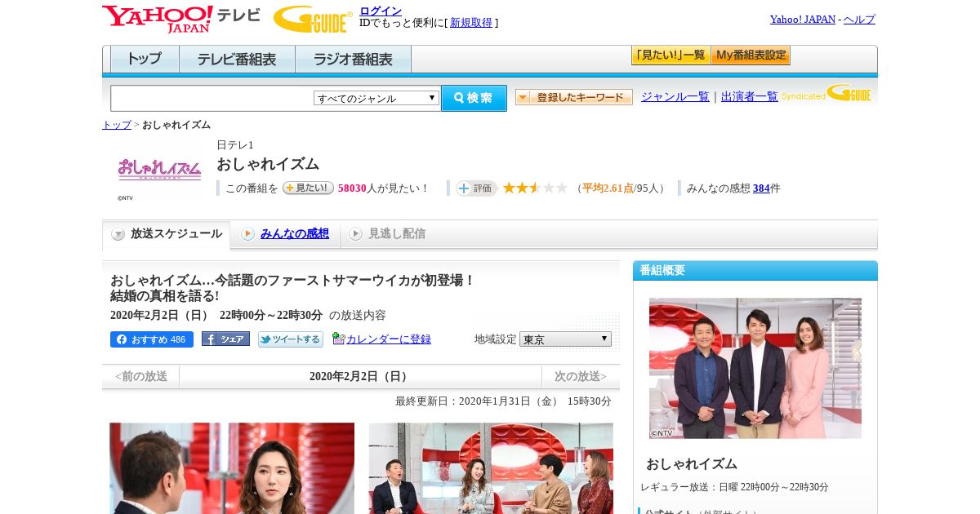Click the Twitter ツイートする button
Image resolution: width=980 pixels, height=514 pixels.
291,339
